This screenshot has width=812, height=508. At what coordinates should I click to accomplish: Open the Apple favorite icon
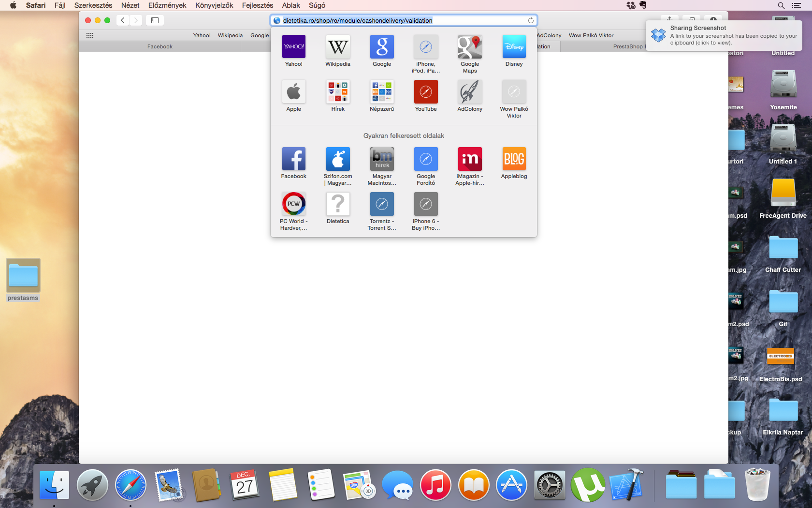(294, 91)
